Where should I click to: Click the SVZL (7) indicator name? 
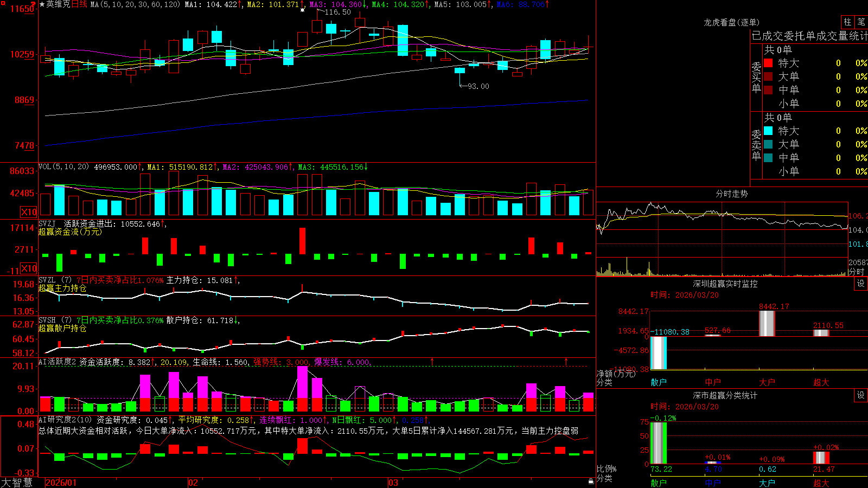click(55, 280)
